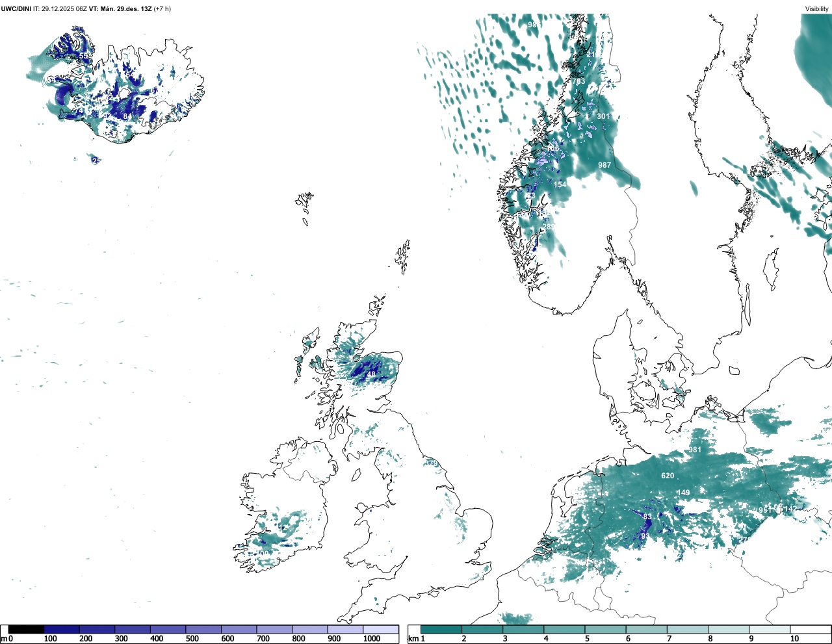832x644 pixels.
Task: Click the 700–800 m legend swatch
Action: tap(274, 629)
